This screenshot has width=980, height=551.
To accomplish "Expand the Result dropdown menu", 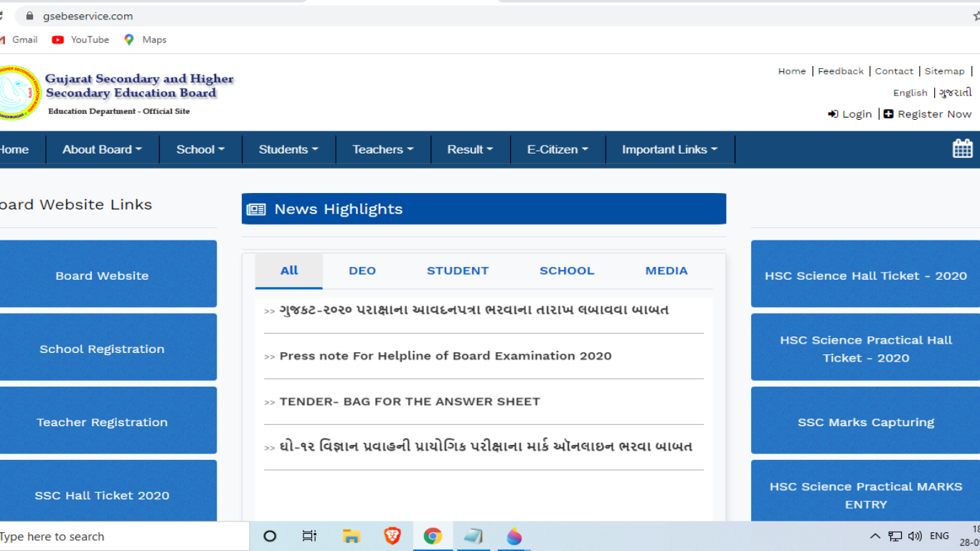I will click(x=470, y=149).
